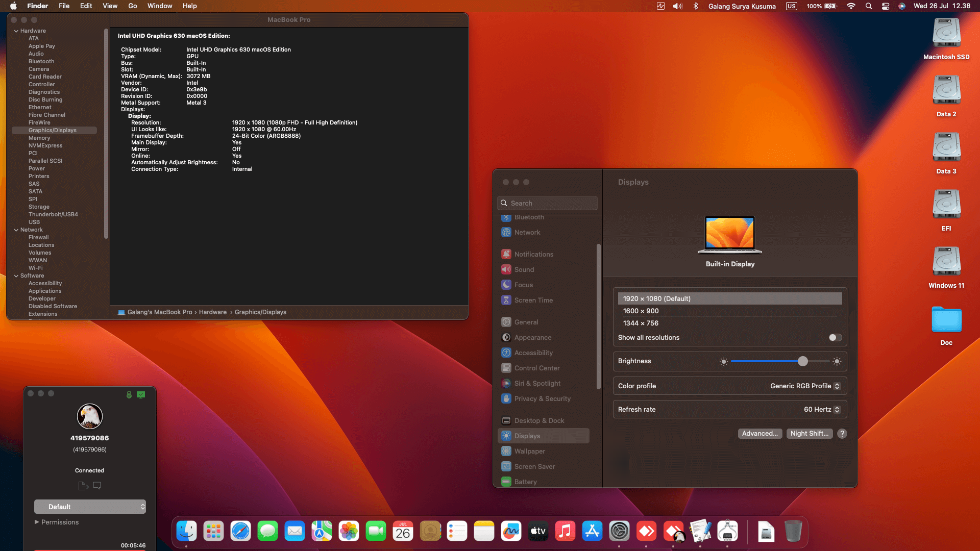The width and height of the screenshot is (980, 551).
Task: Open the Window menu
Action: tap(160, 6)
